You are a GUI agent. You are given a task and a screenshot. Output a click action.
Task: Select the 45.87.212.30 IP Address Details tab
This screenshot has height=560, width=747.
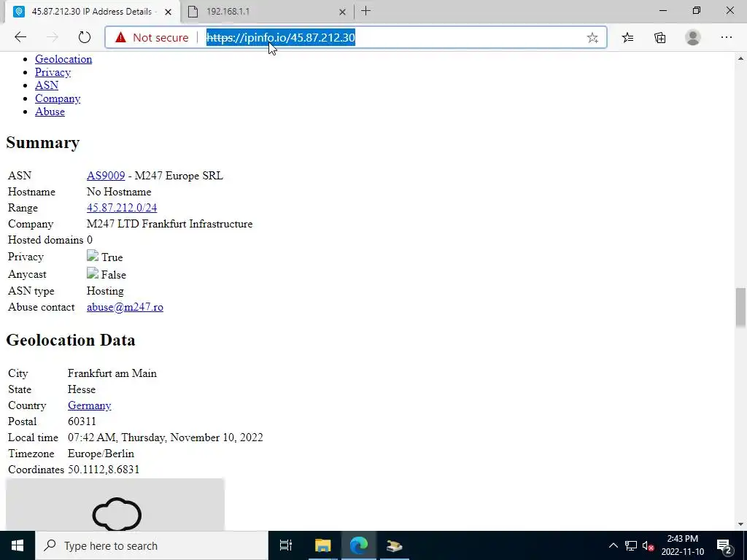[92, 12]
